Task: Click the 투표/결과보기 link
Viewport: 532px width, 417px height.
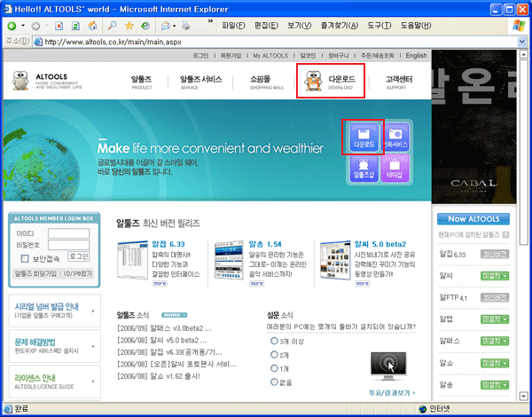Action: click(392, 393)
